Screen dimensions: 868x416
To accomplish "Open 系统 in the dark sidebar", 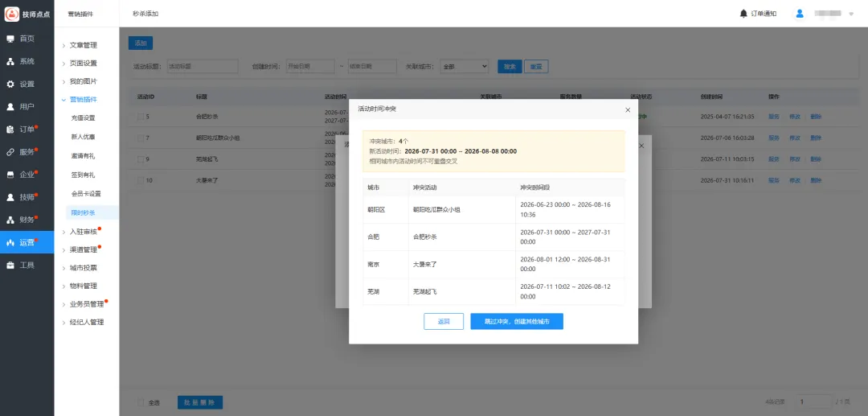I will pyautogui.click(x=27, y=61).
